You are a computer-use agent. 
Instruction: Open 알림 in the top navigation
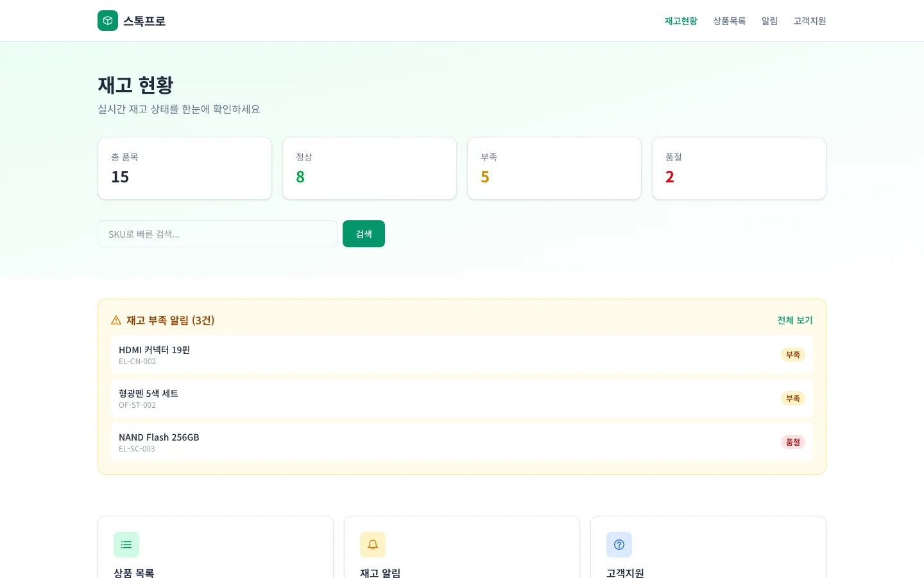[x=769, y=21]
